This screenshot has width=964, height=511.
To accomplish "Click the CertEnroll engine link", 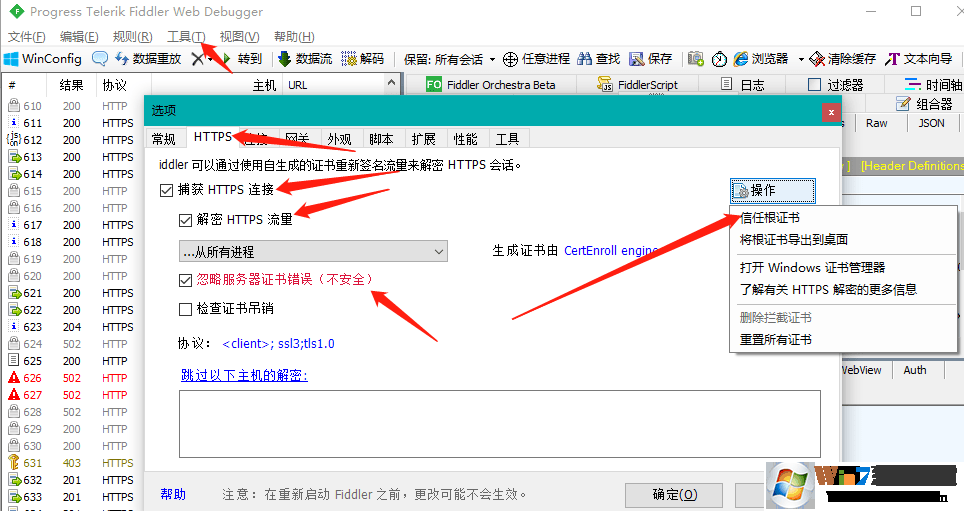I will [611, 251].
